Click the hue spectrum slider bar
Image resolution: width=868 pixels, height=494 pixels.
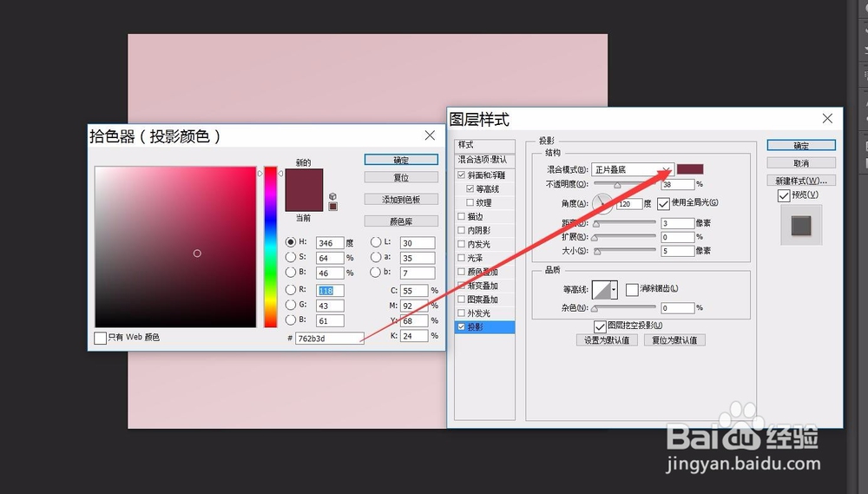pos(270,247)
